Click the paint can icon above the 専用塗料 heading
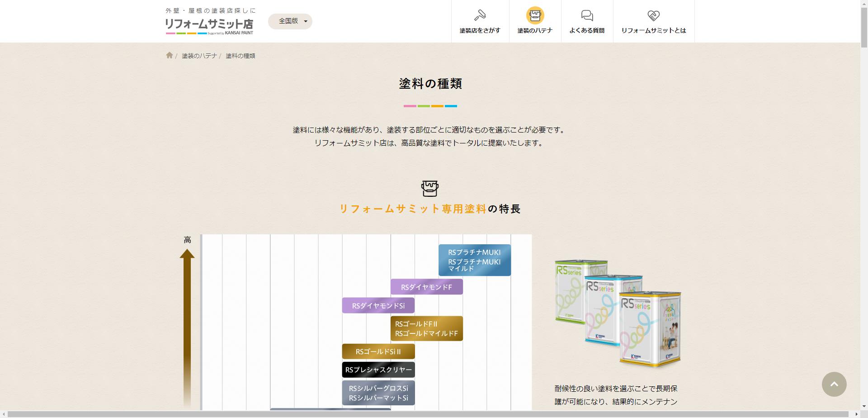Image resolution: width=868 pixels, height=418 pixels. (x=429, y=189)
